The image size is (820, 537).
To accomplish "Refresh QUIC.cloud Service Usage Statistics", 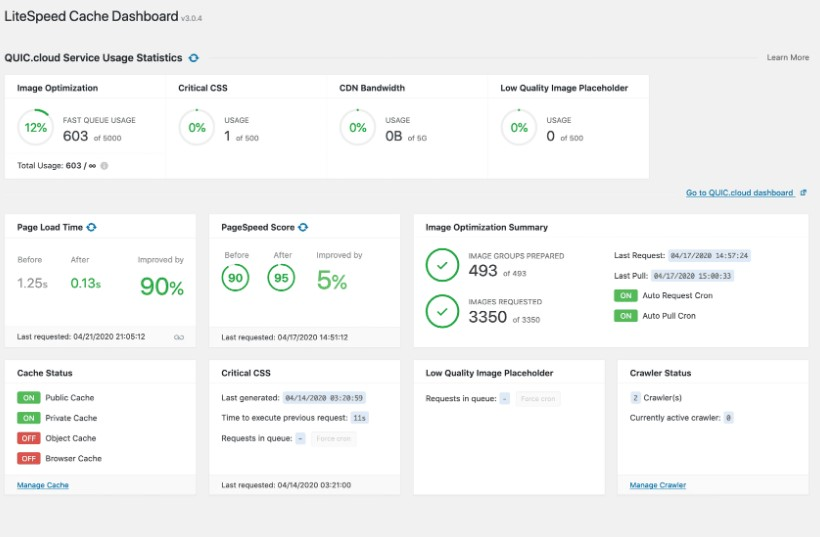I will point(194,58).
